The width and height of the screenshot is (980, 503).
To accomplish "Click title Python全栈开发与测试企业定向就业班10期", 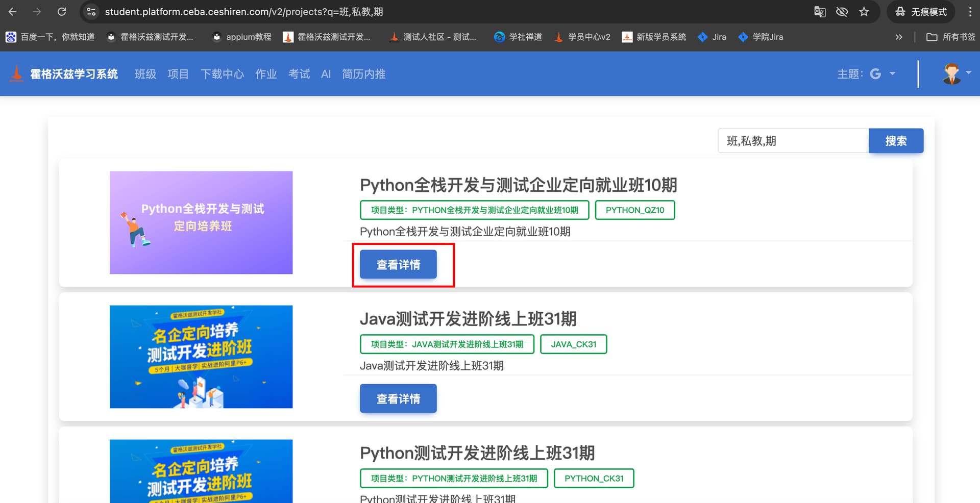I will pyautogui.click(x=518, y=185).
